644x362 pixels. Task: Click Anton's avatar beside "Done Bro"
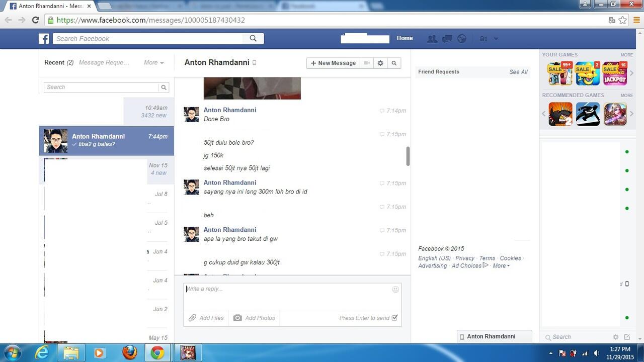click(191, 114)
